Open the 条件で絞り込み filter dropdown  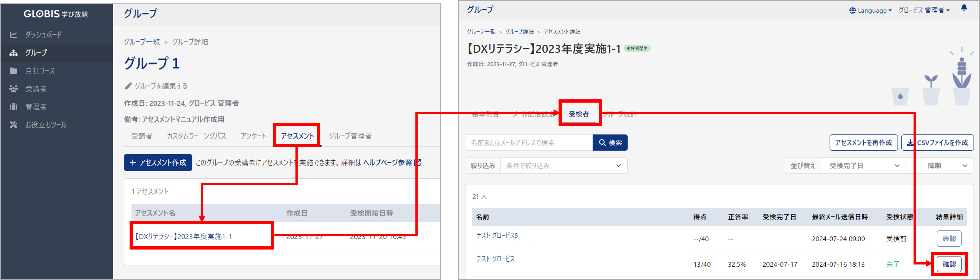[x=564, y=166]
